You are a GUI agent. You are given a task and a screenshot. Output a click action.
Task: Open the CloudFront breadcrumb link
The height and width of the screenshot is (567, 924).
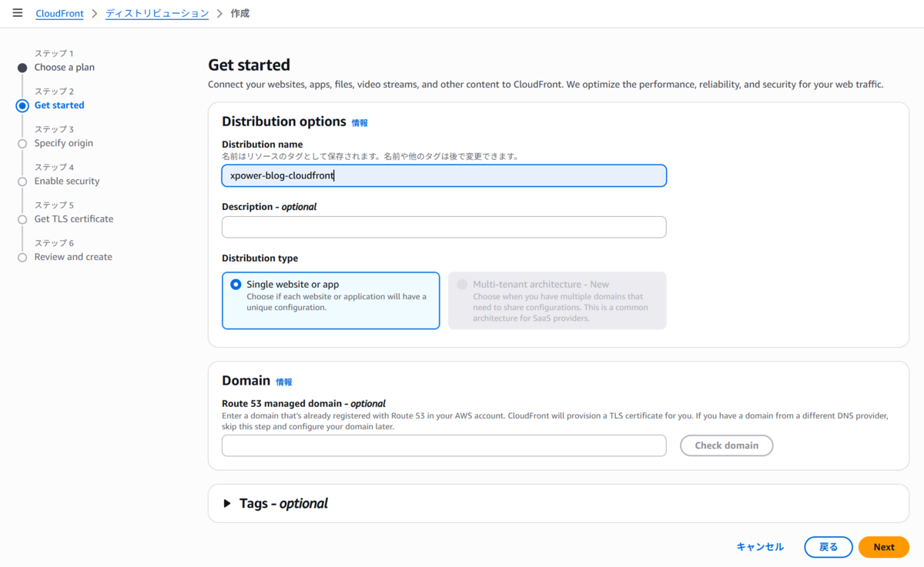[59, 14]
